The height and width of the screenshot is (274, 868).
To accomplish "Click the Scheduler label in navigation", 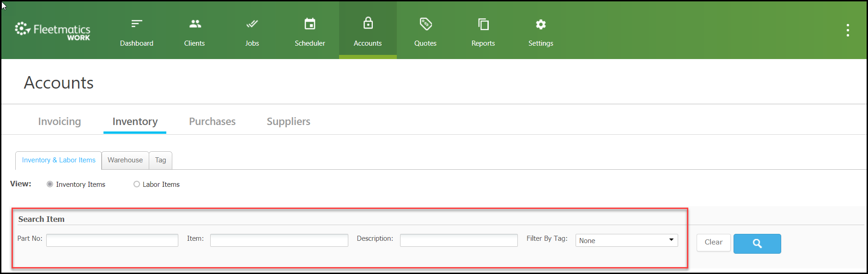I will pos(310,43).
